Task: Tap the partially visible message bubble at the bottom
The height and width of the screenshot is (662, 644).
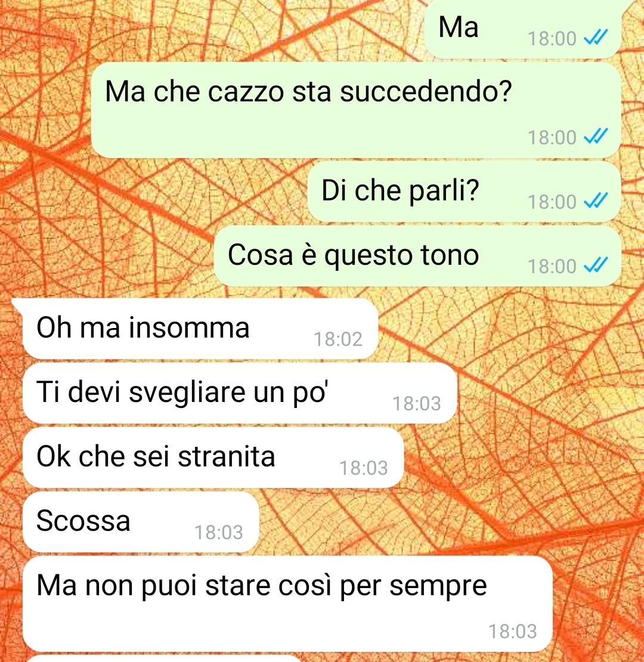Action: click(165, 658)
